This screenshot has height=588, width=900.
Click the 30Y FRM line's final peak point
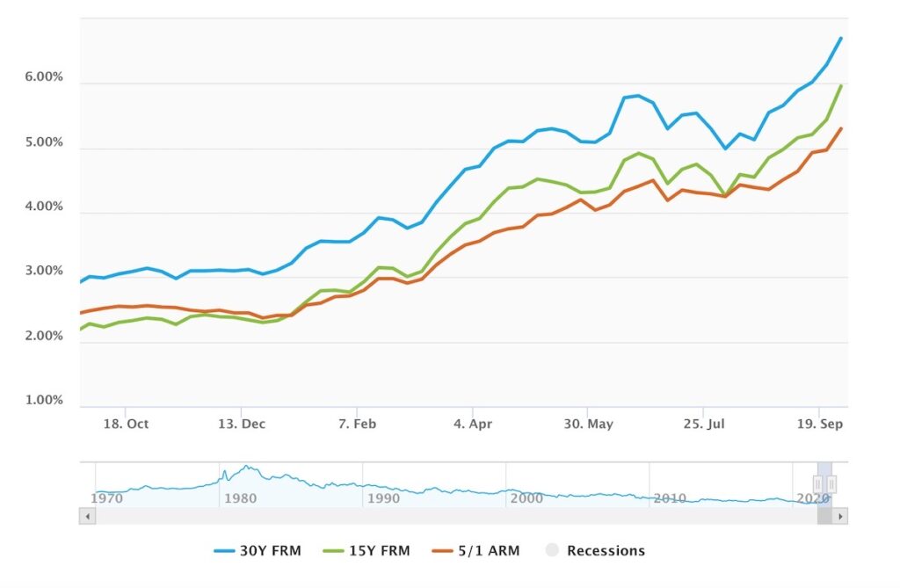click(841, 38)
